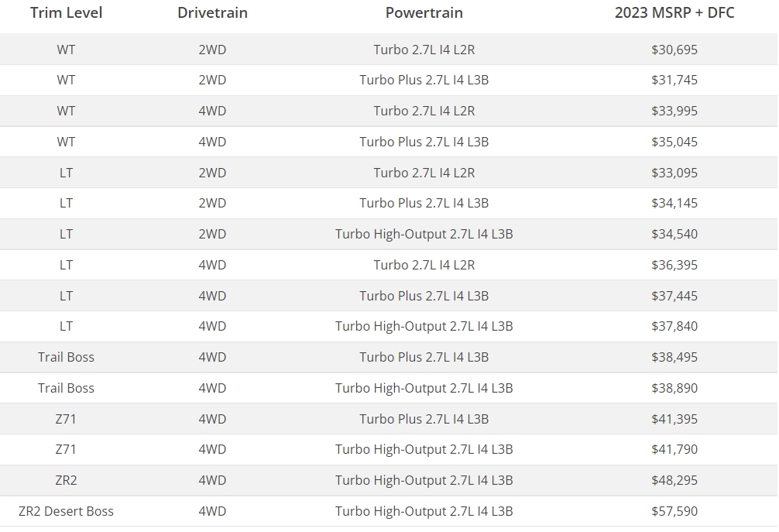Select the $31,745 WT price cell
779x532 pixels.
point(674,80)
